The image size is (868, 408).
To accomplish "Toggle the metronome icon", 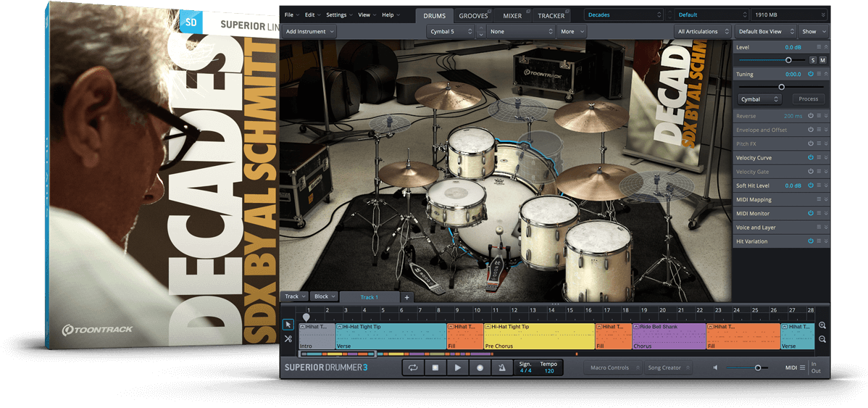I will 501,367.
